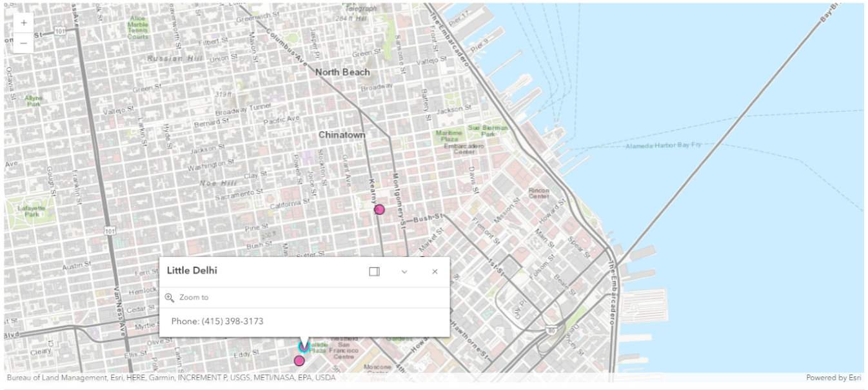Close the Little Delhi popup
868x390 pixels.
435,272
